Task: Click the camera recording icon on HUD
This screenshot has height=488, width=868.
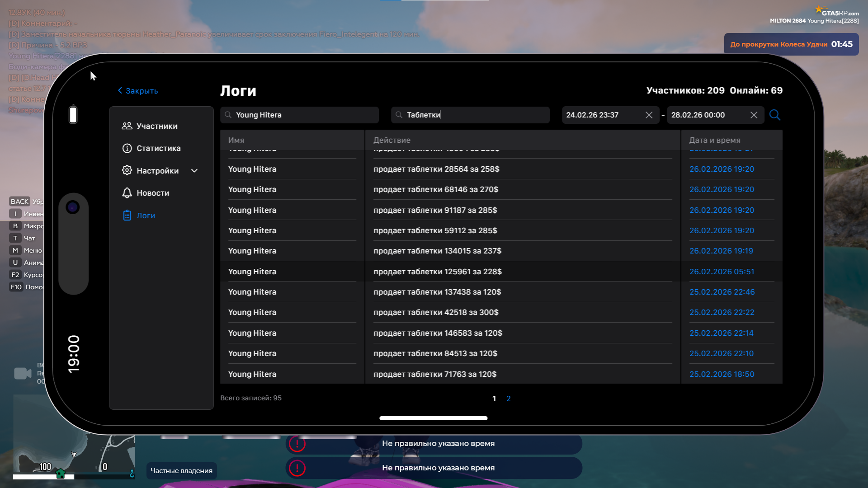Action: click(x=23, y=373)
